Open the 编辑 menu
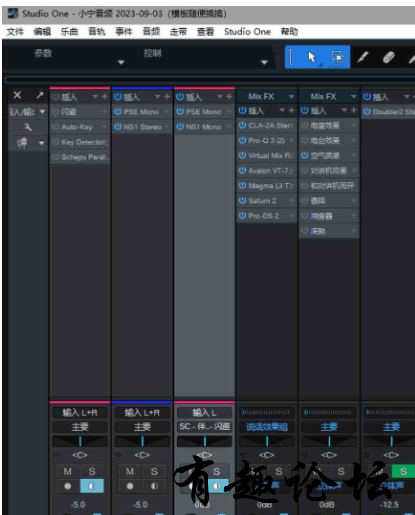The height and width of the screenshot is (515, 415). (42, 32)
